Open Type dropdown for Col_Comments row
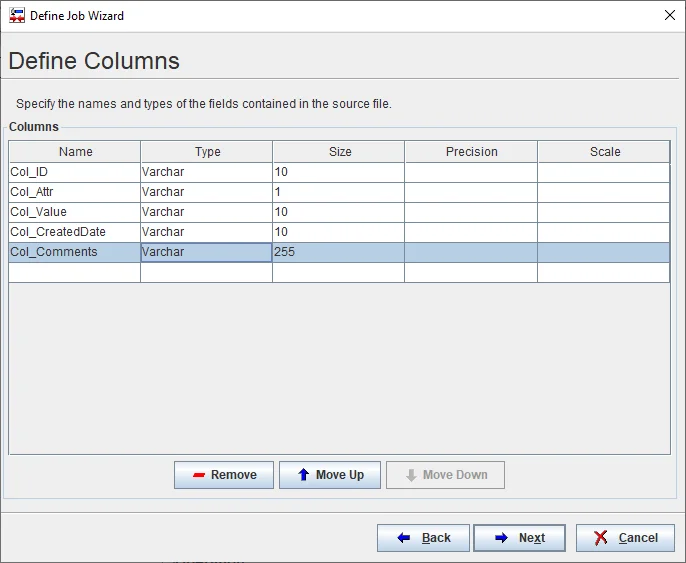The width and height of the screenshot is (686, 563). pyautogui.click(x=206, y=252)
